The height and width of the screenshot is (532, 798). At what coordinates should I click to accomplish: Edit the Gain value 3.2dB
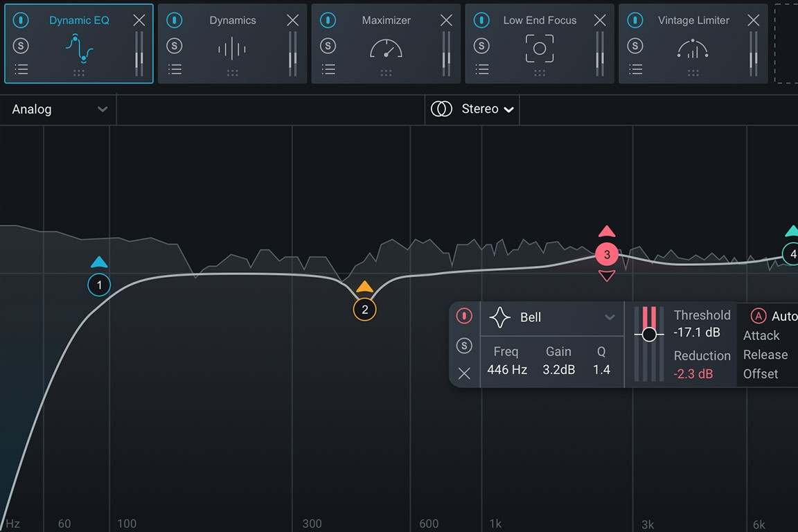coord(559,370)
